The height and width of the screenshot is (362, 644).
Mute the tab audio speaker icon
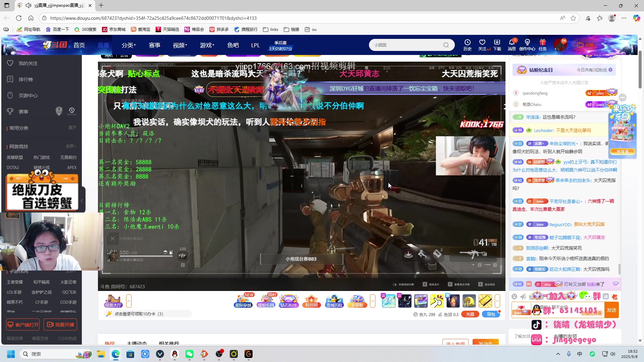pos(29,5)
